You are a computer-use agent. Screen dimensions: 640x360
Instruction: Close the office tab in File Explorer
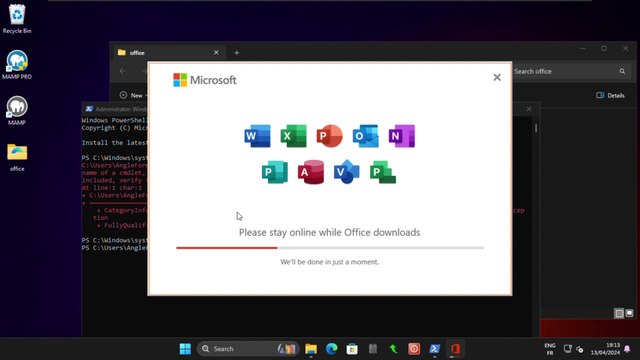(x=216, y=53)
